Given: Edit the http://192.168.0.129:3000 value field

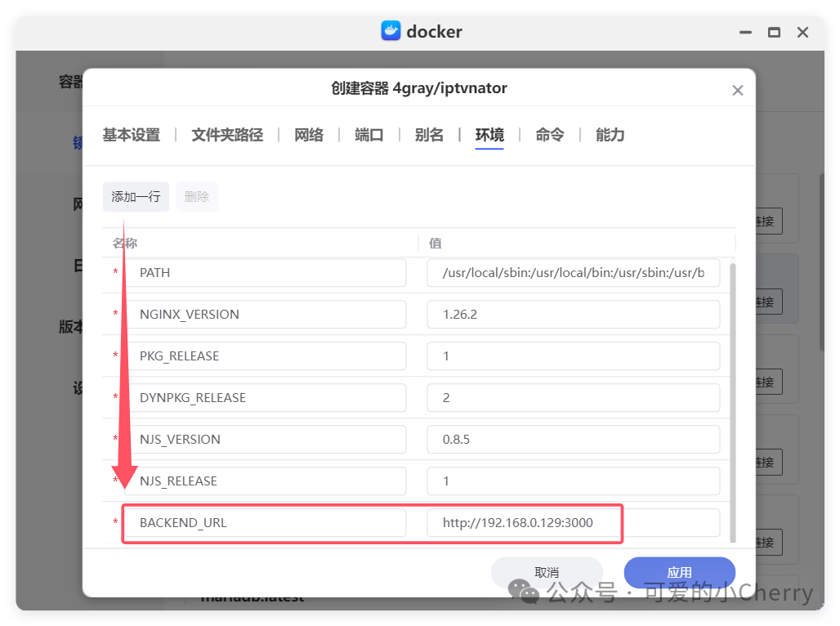Looking at the screenshot, I should [574, 522].
